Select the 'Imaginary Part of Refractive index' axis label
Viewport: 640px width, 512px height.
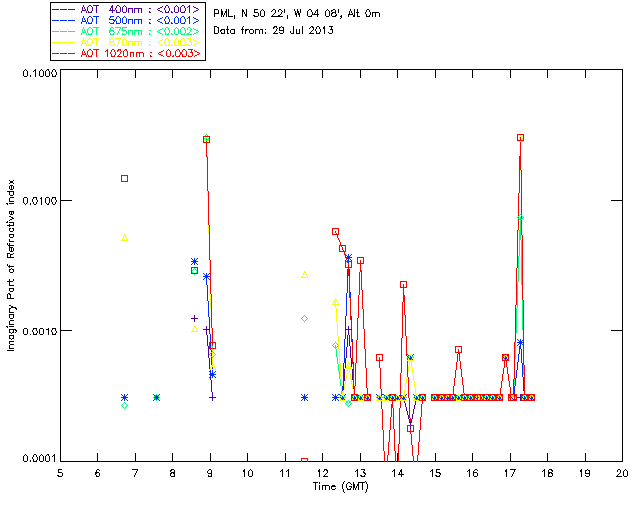click(11, 265)
